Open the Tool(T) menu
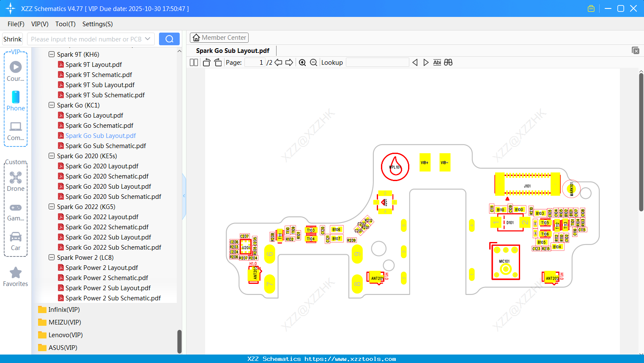Viewport: 644px width, 363px height. click(65, 24)
